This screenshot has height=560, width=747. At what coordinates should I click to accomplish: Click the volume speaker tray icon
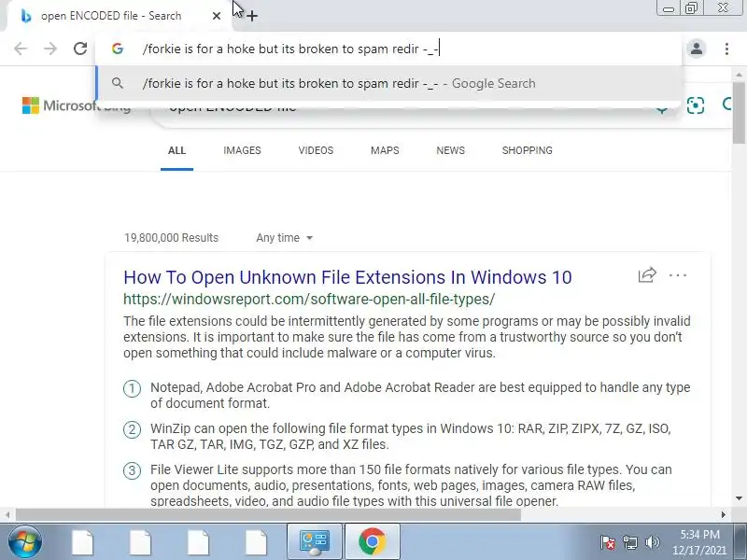pyautogui.click(x=652, y=542)
